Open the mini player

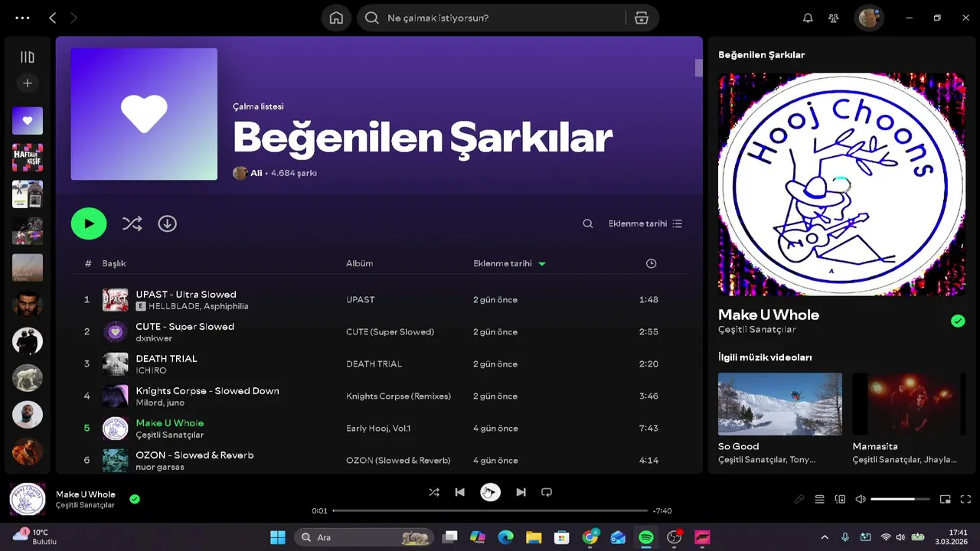coord(945,499)
